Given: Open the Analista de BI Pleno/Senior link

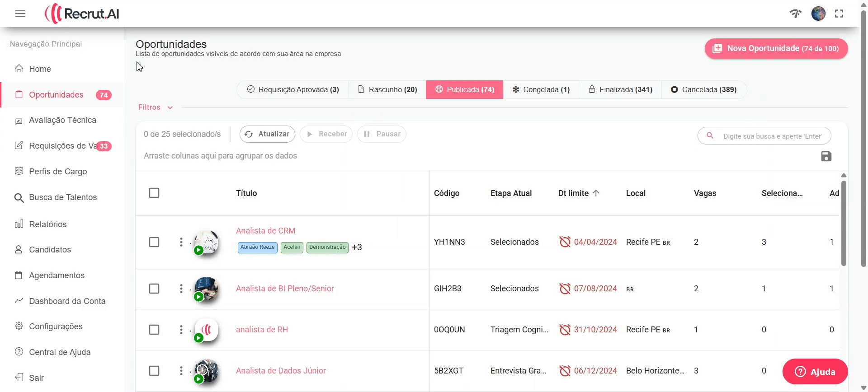Looking at the screenshot, I should pos(285,289).
